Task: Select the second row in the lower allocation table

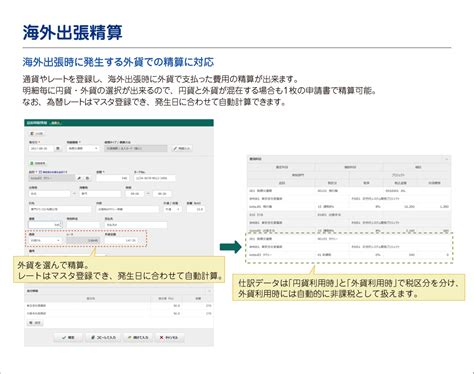Action: pyautogui.click(x=119, y=314)
